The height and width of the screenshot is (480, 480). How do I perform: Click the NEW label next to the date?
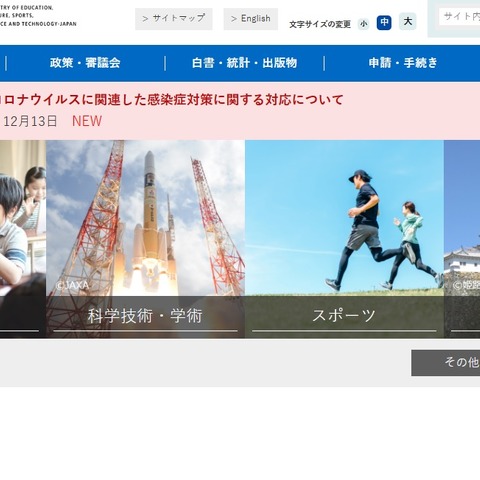coord(87,121)
